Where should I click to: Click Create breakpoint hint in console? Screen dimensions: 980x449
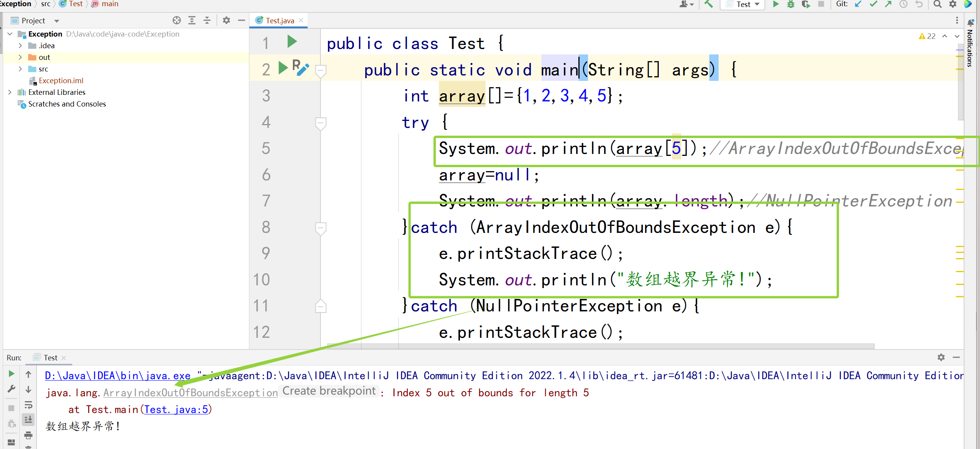329,391
